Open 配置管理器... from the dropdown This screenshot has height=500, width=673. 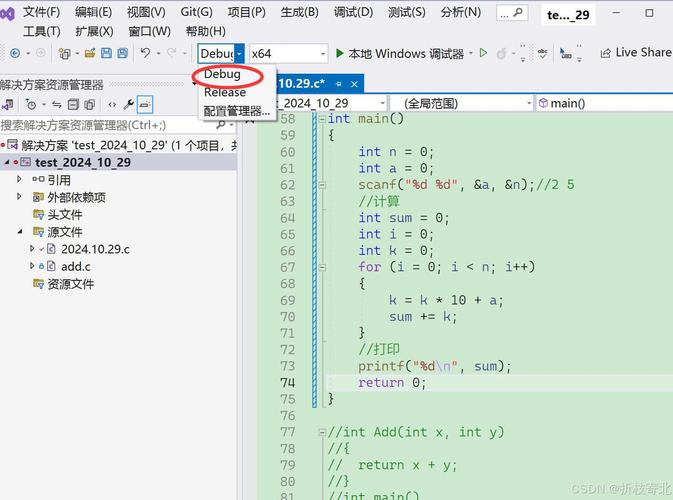(x=237, y=111)
